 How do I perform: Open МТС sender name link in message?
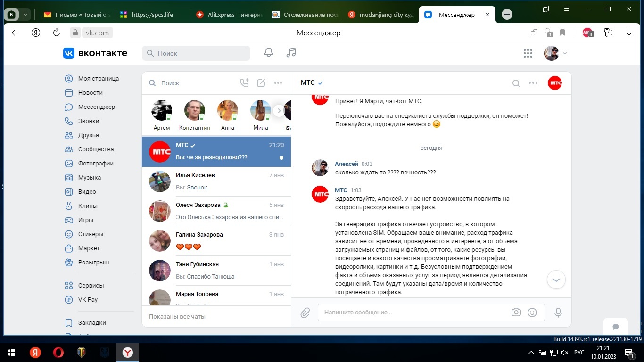pyautogui.click(x=341, y=190)
